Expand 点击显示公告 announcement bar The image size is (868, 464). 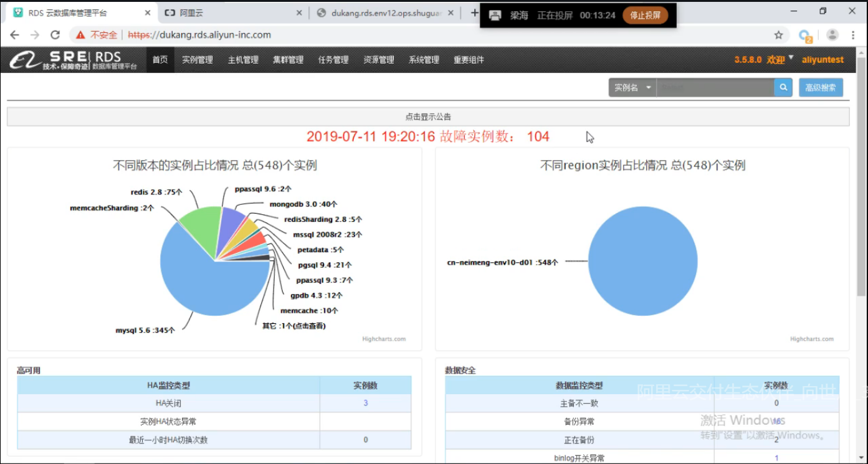428,116
